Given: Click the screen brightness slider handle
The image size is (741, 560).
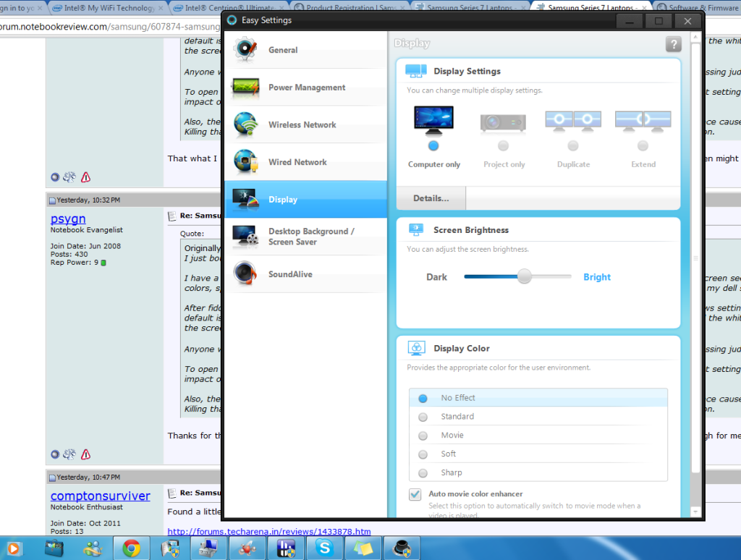Looking at the screenshot, I should click(524, 276).
